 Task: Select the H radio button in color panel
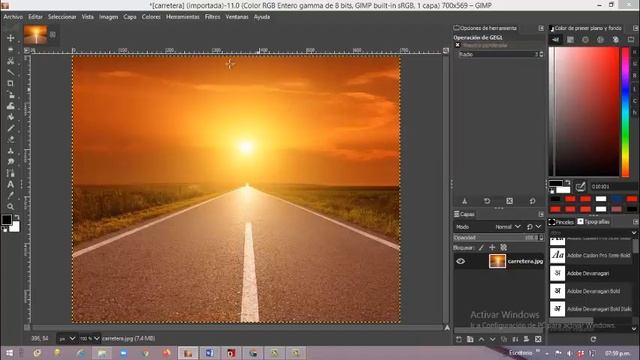tap(635, 52)
